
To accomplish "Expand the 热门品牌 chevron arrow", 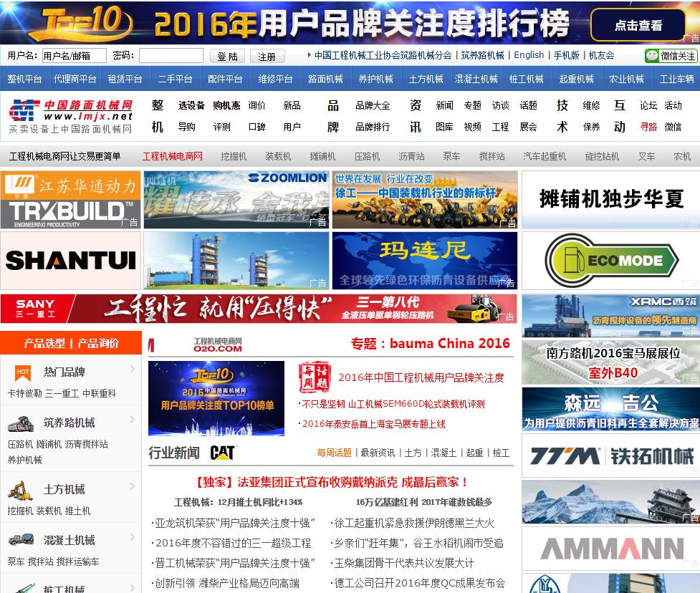I will point(132,369).
